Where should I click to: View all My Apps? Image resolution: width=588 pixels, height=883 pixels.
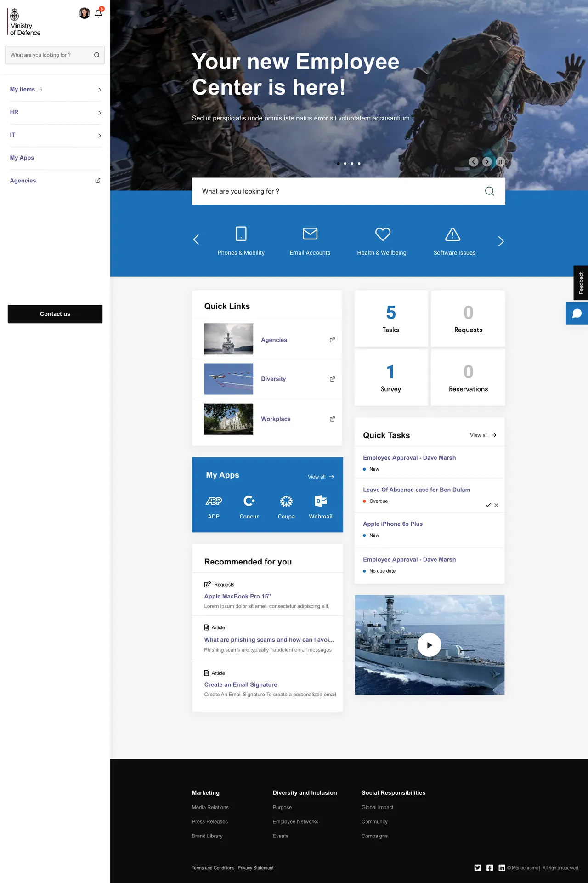(321, 477)
